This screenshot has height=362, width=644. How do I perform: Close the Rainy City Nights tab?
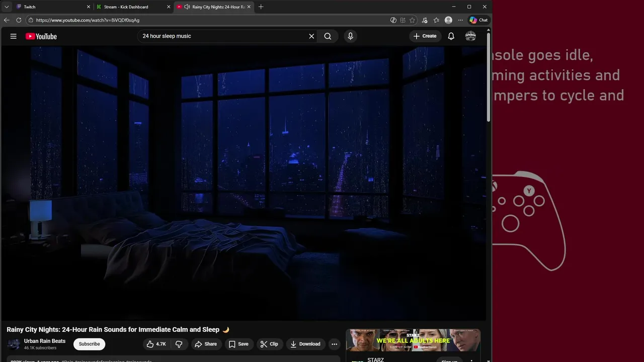249,7
